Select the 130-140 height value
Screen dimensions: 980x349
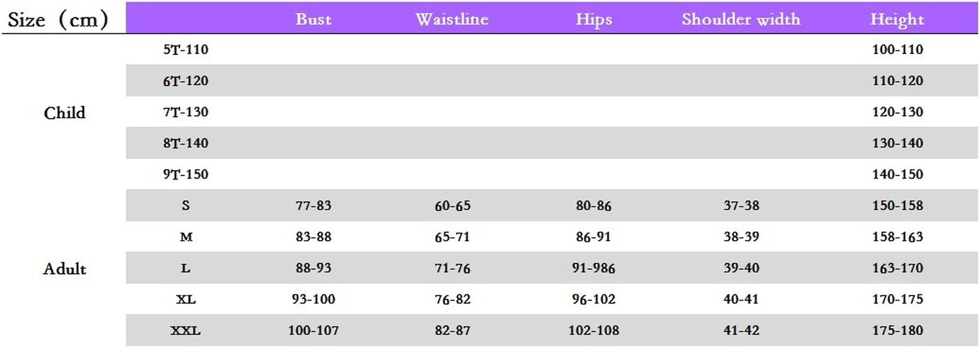coord(897,143)
